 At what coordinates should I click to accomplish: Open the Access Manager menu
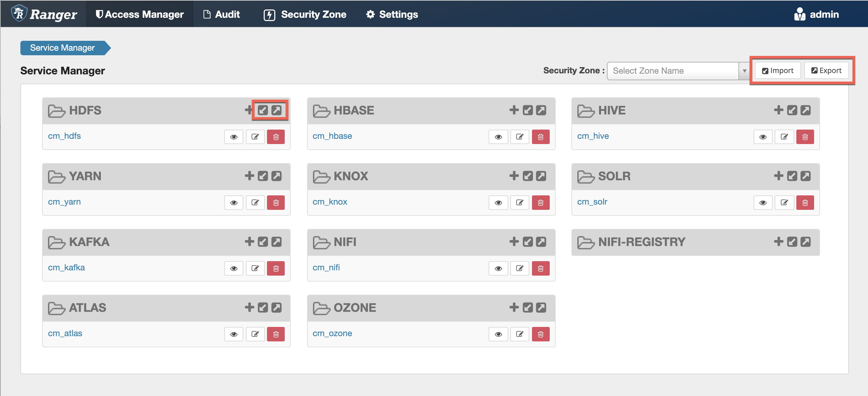(139, 14)
